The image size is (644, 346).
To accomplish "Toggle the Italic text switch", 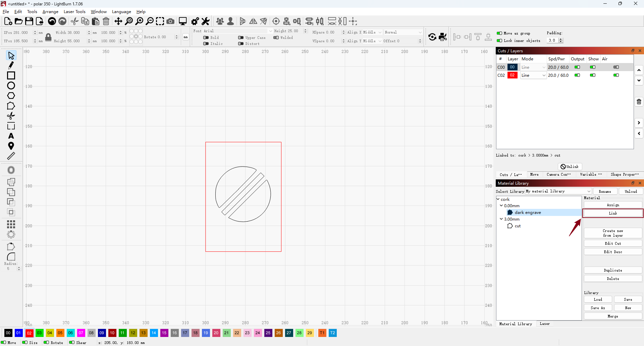I will click(206, 44).
